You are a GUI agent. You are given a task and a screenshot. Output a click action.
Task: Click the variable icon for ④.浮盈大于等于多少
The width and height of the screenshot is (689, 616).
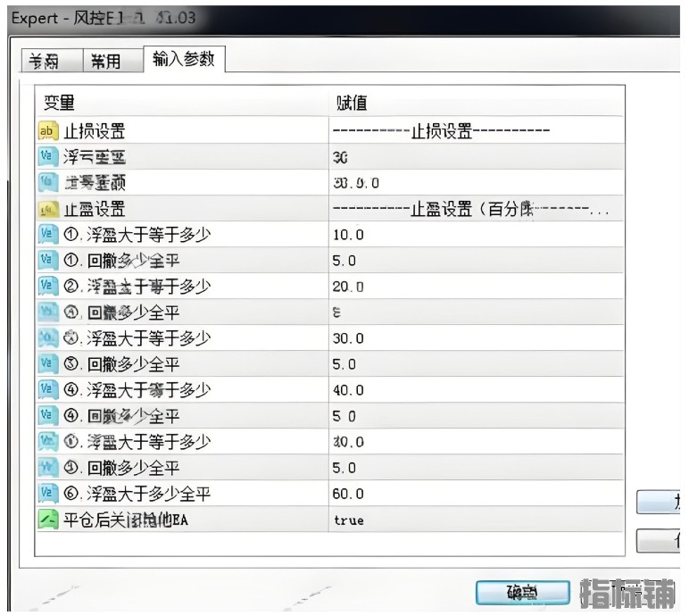pyautogui.click(x=48, y=390)
